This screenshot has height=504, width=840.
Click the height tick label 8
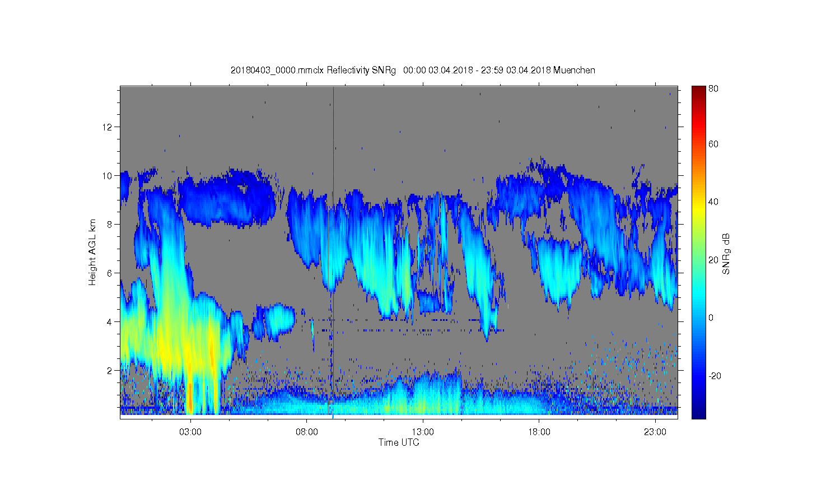110,224
